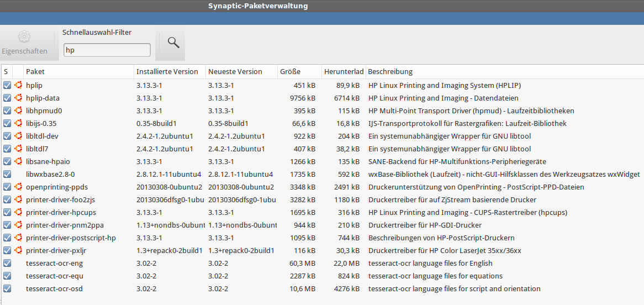Toggle status checkbox for tesseract-ocr-osd
The image size is (644, 305).
(7, 289)
